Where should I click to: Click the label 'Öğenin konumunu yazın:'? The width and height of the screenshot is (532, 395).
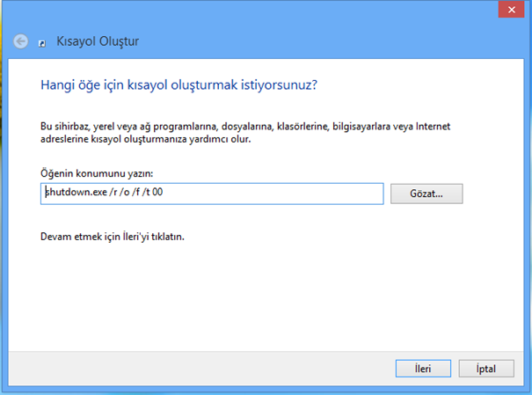coord(97,173)
